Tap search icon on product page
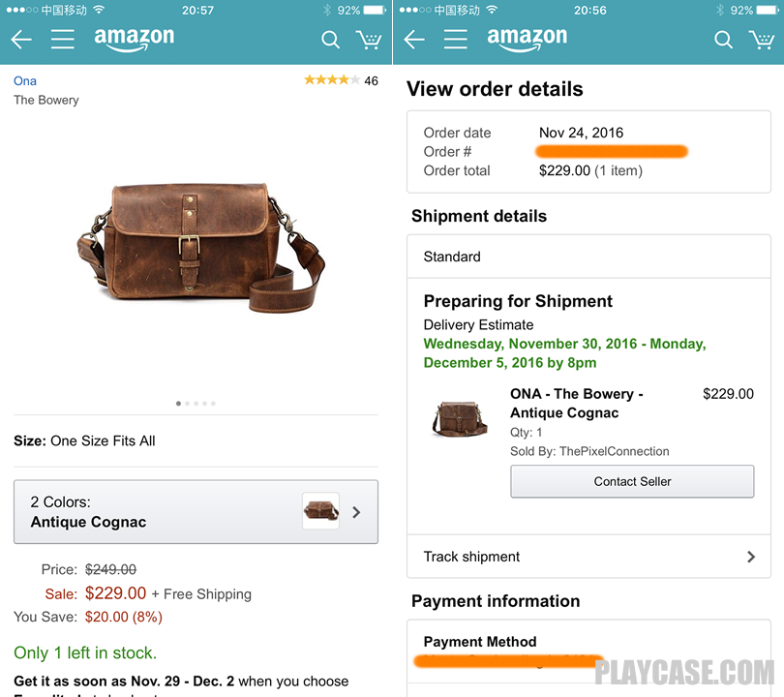This screenshot has height=697, width=784. pos(330,39)
